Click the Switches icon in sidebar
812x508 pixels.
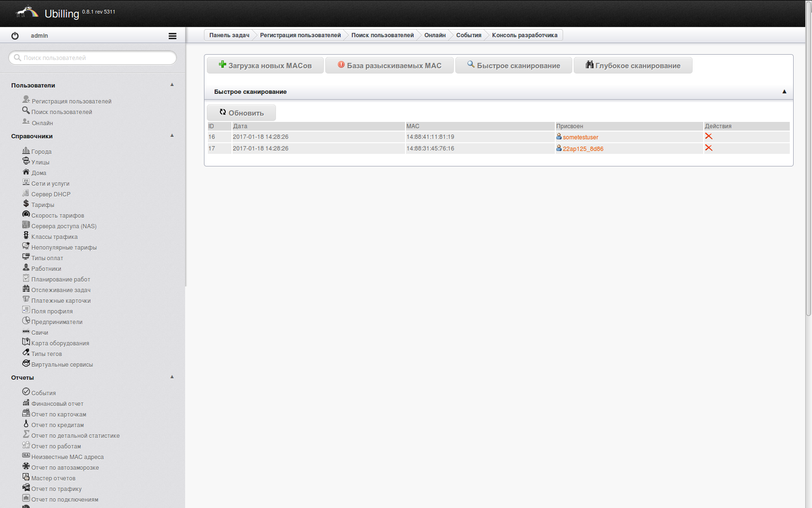point(26,331)
